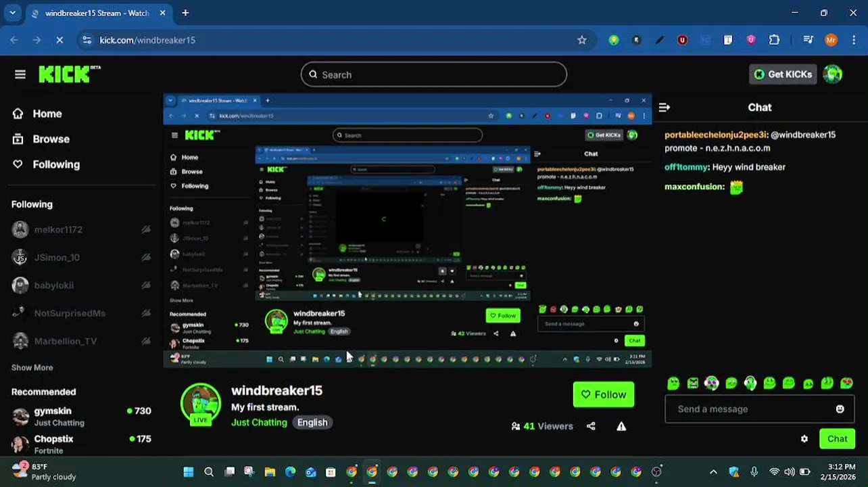868x487 pixels.
Task: Open the pen browser extension
Action: (659, 40)
